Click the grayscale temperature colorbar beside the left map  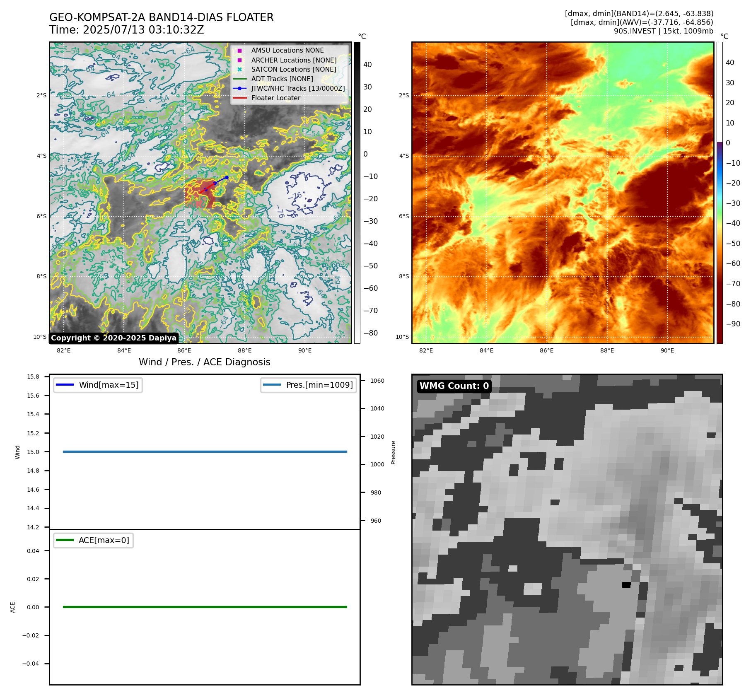coord(357,193)
